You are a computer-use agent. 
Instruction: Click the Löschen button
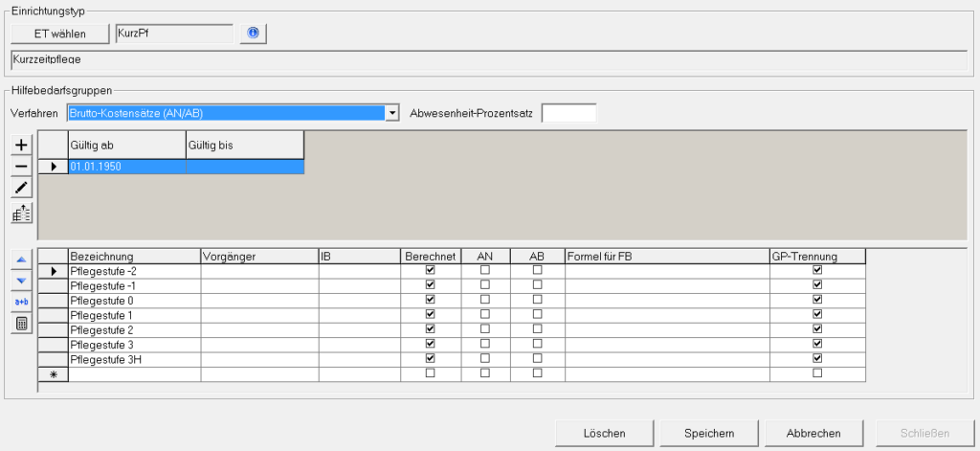coord(604,433)
